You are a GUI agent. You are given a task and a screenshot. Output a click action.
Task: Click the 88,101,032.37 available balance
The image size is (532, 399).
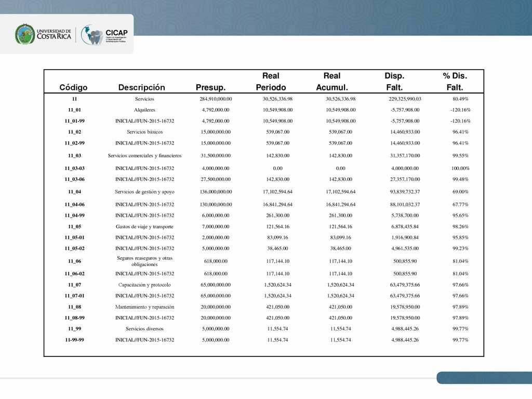pyautogui.click(x=405, y=205)
